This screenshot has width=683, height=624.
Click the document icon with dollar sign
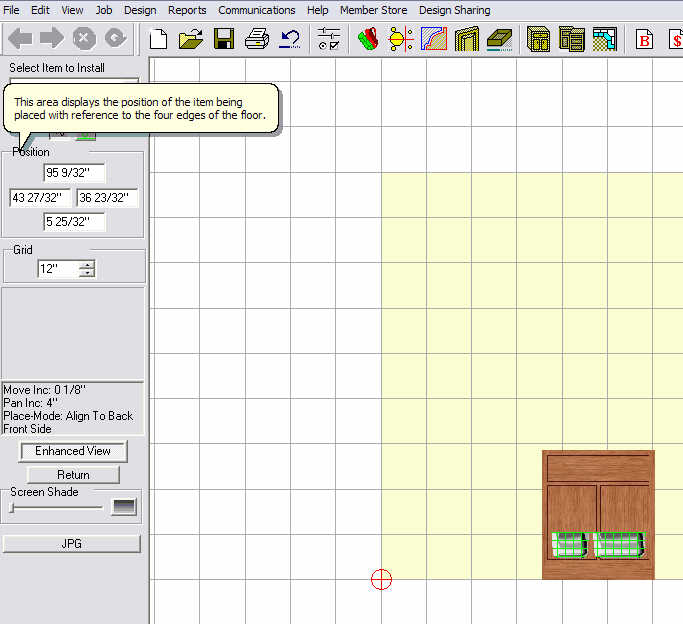tap(676, 40)
